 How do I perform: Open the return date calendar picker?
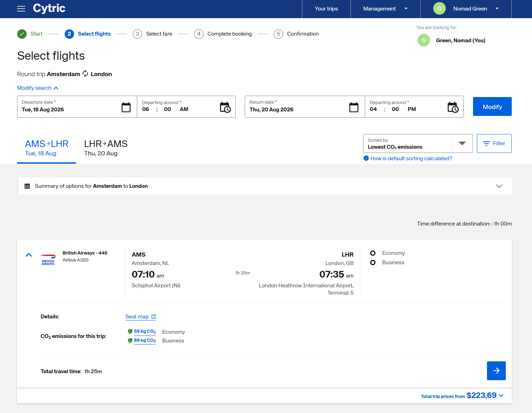pyautogui.click(x=354, y=107)
